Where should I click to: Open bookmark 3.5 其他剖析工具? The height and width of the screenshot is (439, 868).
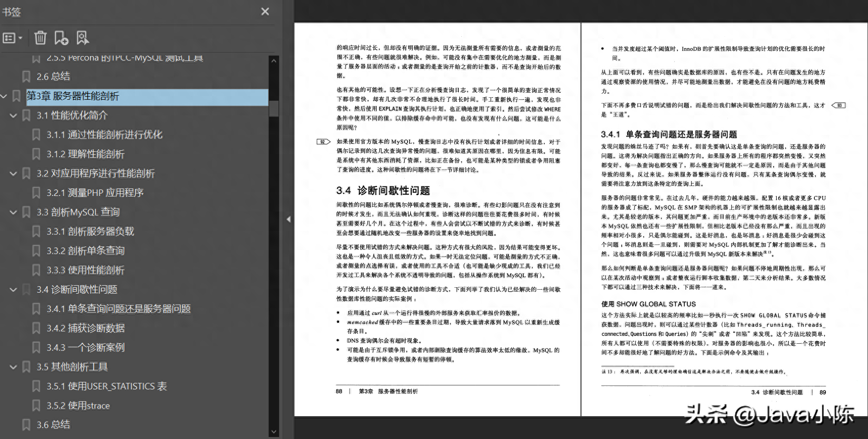[x=72, y=367]
